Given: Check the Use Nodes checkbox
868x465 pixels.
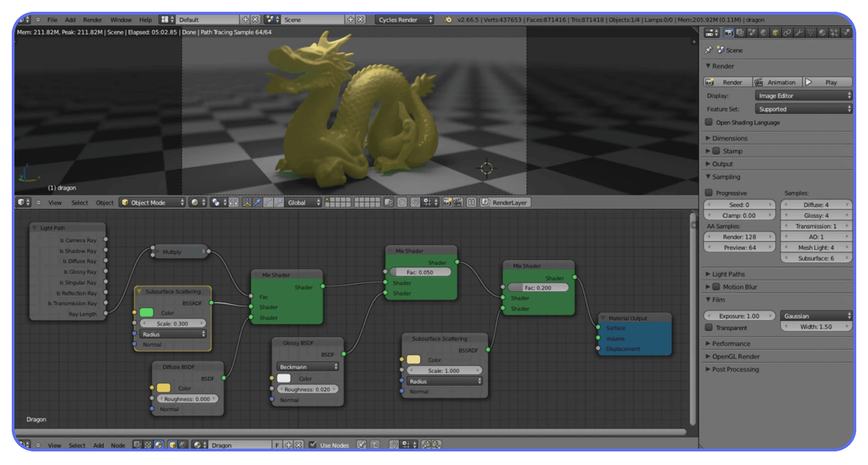Looking at the screenshot, I should point(313,445).
